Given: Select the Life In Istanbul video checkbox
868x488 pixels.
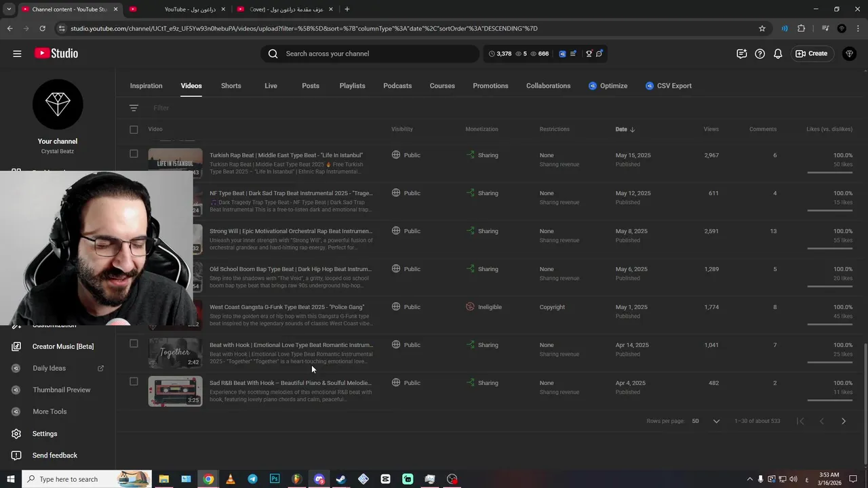Looking at the screenshot, I should click(134, 154).
